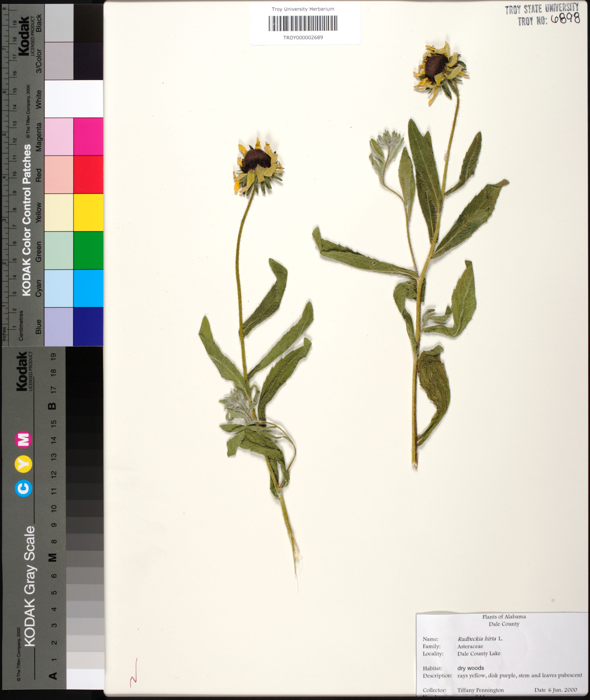The image size is (590, 700).
Task: Pick the pale yellow tint patch
Action: [59, 212]
